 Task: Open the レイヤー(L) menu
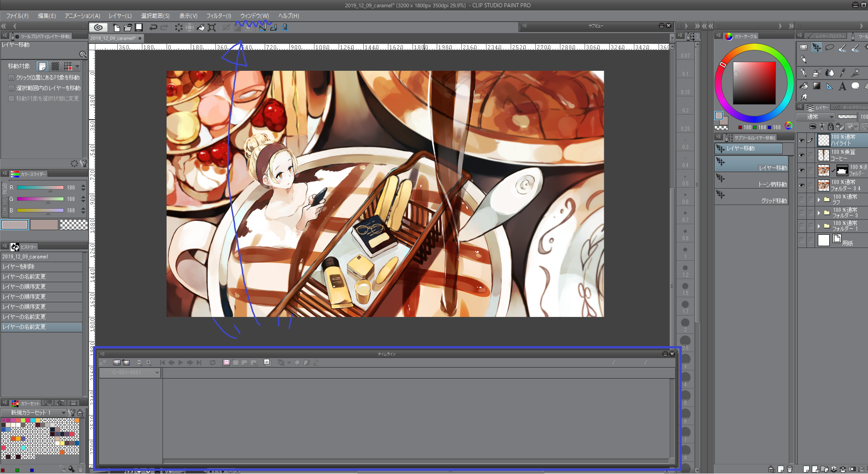[120, 16]
